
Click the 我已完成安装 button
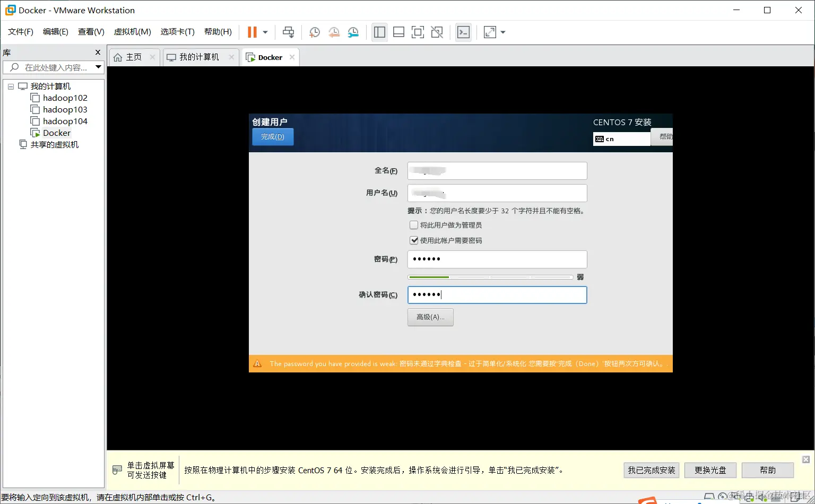652,470
